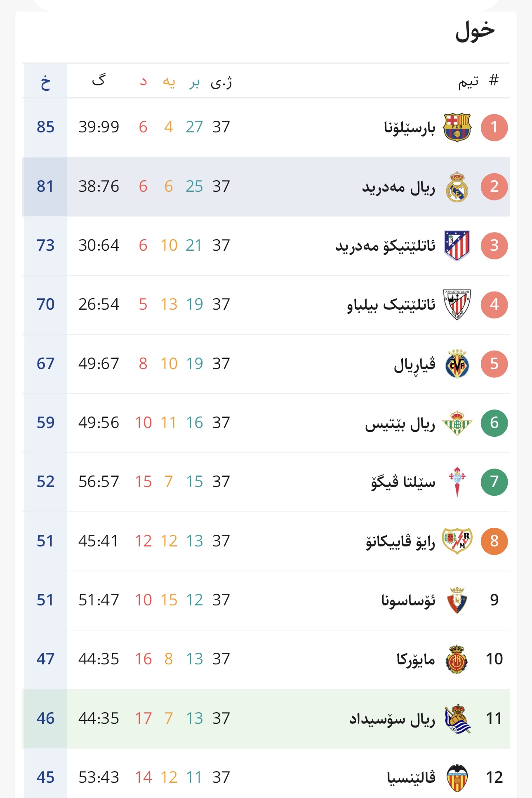The height and width of the screenshot is (798, 532).
Task: Sort by the گ goals column header
Action: coord(99,80)
